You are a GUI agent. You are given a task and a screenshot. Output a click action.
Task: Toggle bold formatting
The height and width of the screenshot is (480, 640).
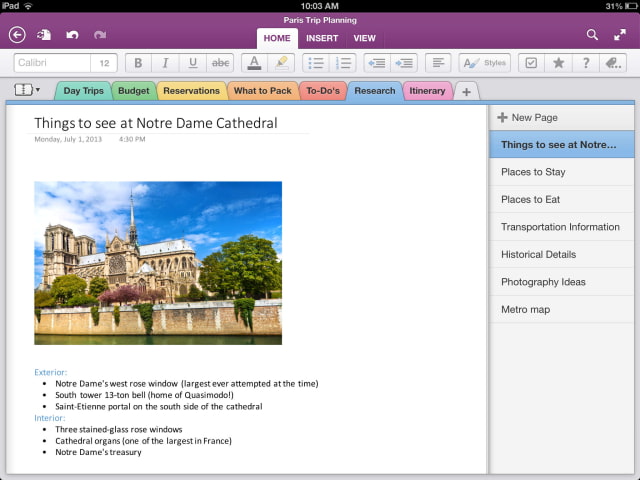point(139,63)
